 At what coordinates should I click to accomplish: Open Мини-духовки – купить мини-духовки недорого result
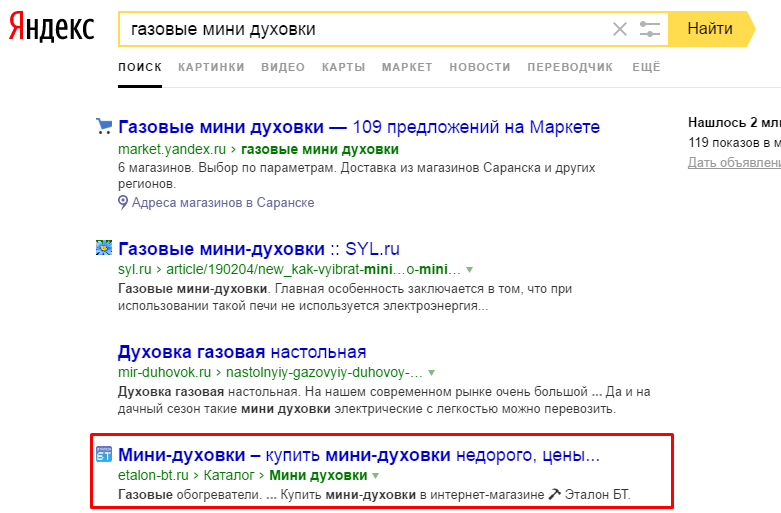[359, 455]
